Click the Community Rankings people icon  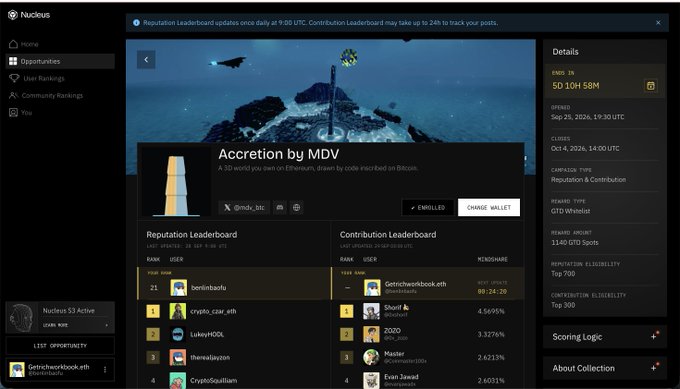point(13,95)
